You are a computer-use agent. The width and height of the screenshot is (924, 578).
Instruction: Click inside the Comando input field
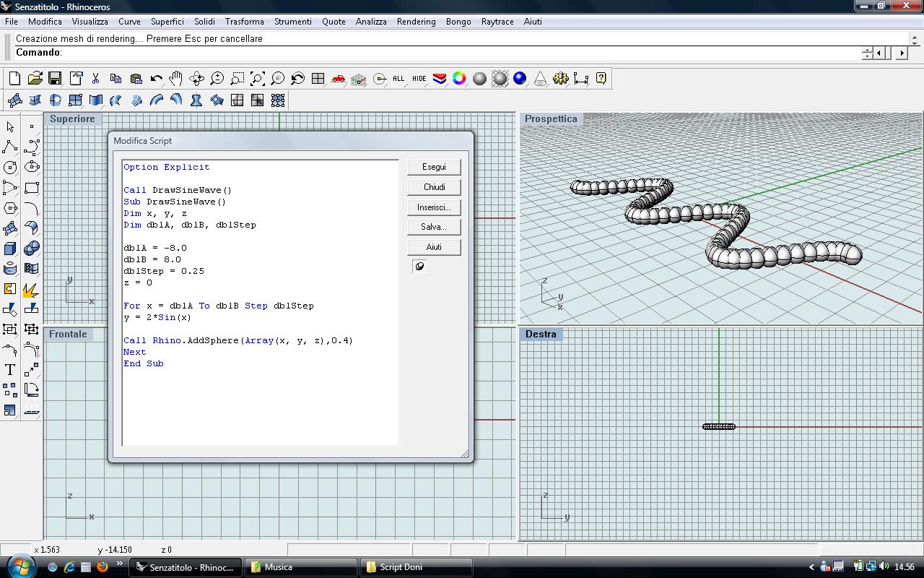[289, 52]
